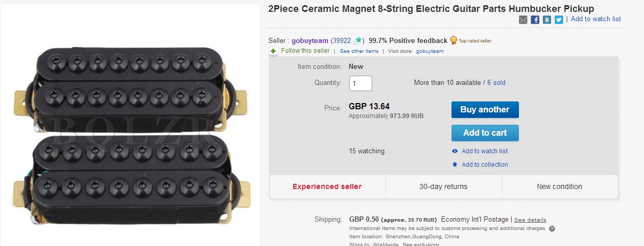
Task: Share this item on VK
Action: [x=547, y=20]
